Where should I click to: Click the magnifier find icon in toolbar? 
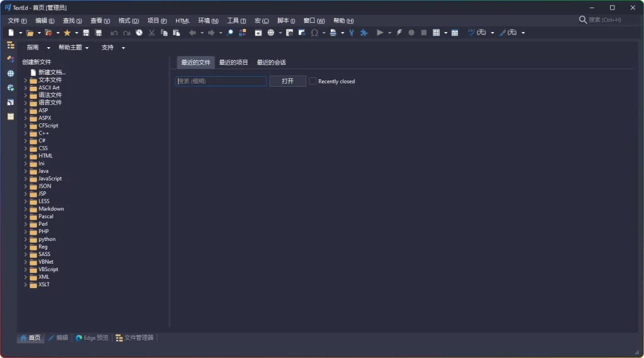pyautogui.click(x=230, y=33)
